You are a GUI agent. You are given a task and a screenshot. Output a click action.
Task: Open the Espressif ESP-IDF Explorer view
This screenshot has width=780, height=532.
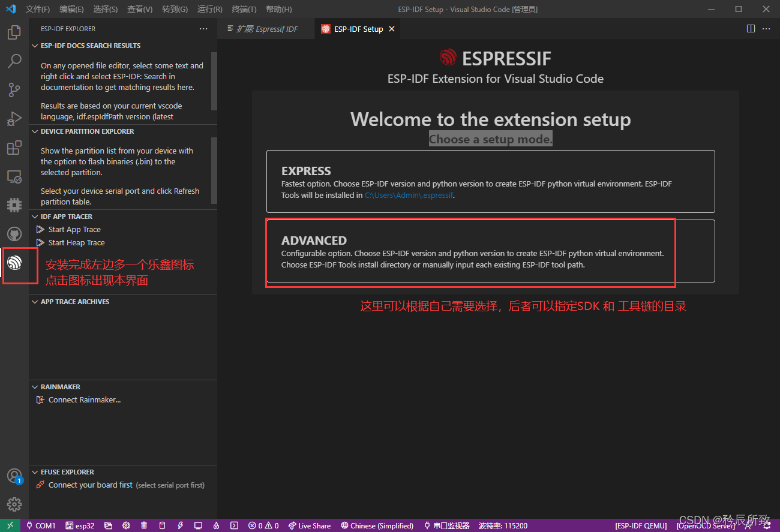(x=14, y=263)
